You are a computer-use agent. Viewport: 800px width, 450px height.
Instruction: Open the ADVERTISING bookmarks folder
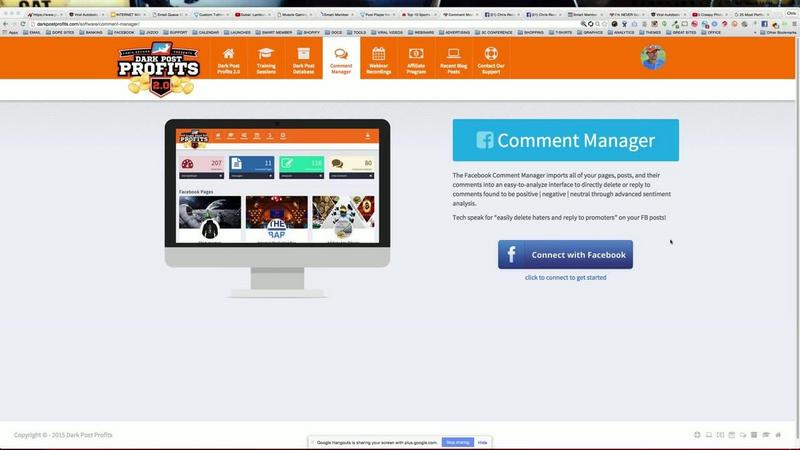point(454,33)
